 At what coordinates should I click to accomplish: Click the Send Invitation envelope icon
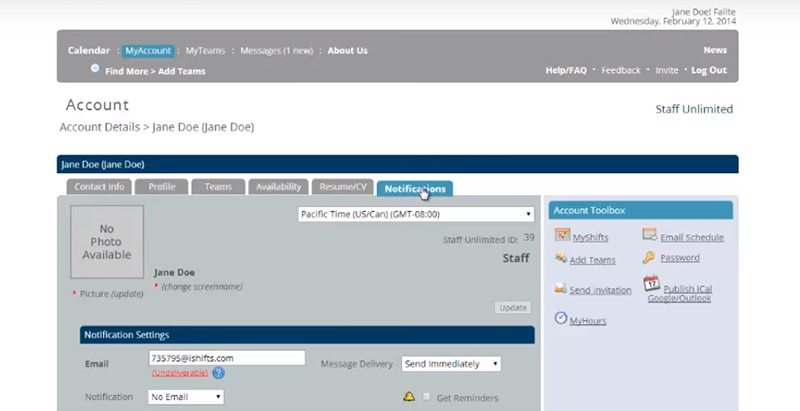(561, 289)
